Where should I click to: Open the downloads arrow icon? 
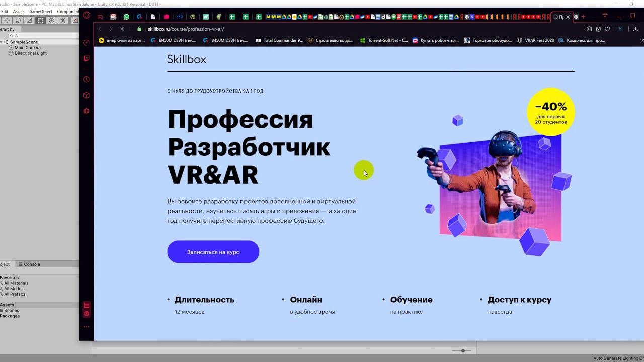[636, 29]
